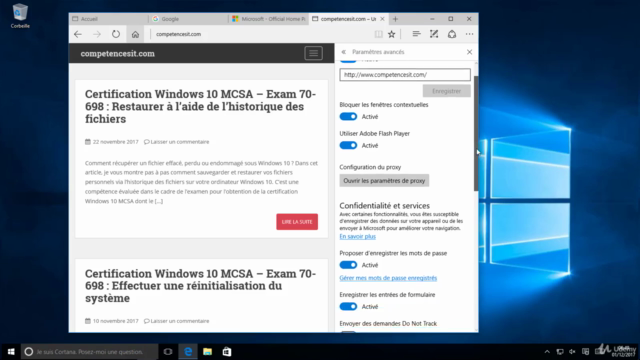
Task: Click the Edge icon in the taskbar
Action: click(x=188, y=351)
